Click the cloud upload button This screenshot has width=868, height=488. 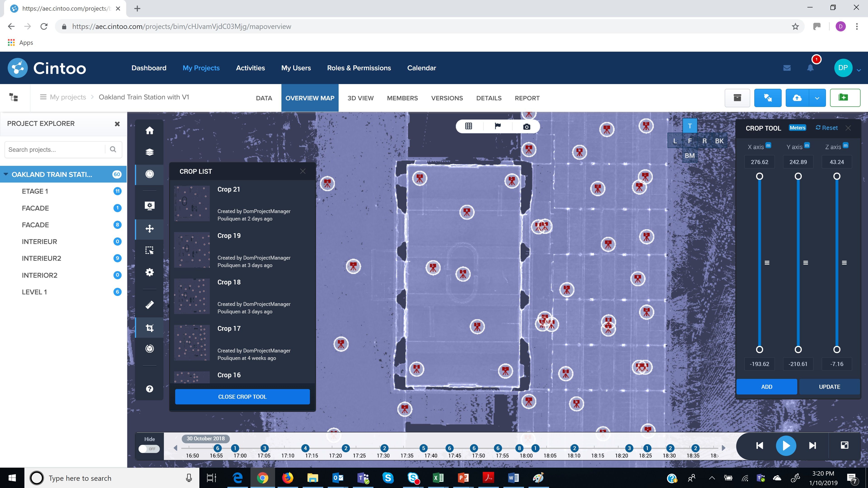click(797, 98)
